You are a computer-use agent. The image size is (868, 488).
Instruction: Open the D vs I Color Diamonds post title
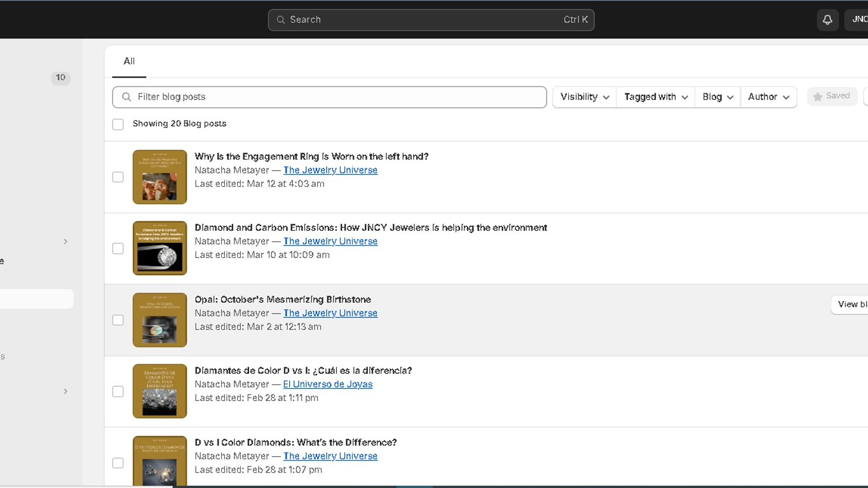pyautogui.click(x=295, y=442)
